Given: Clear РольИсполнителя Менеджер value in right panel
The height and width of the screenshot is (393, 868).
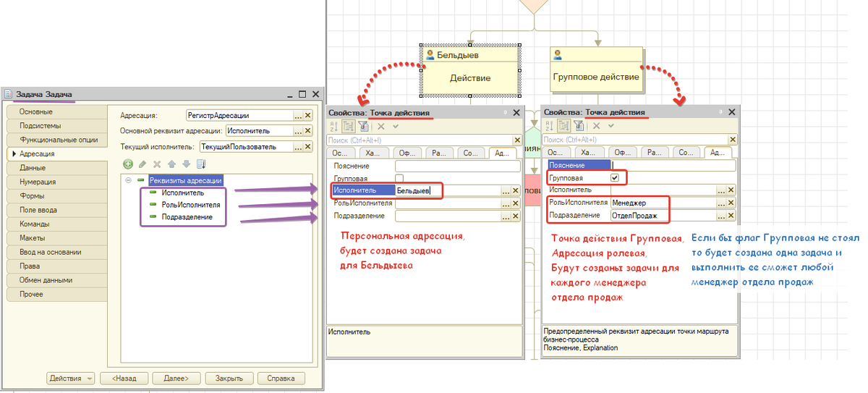Looking at the screenshot, I should coord(731,203).
